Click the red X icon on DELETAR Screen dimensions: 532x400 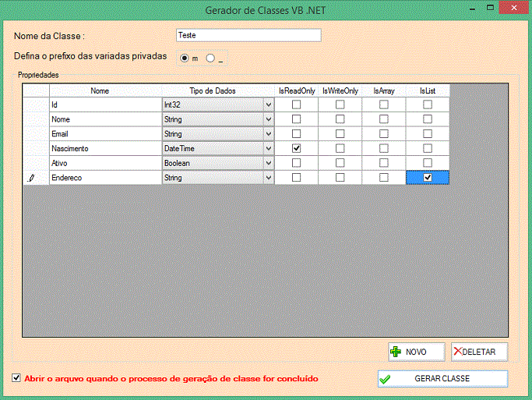pos(458,351)
